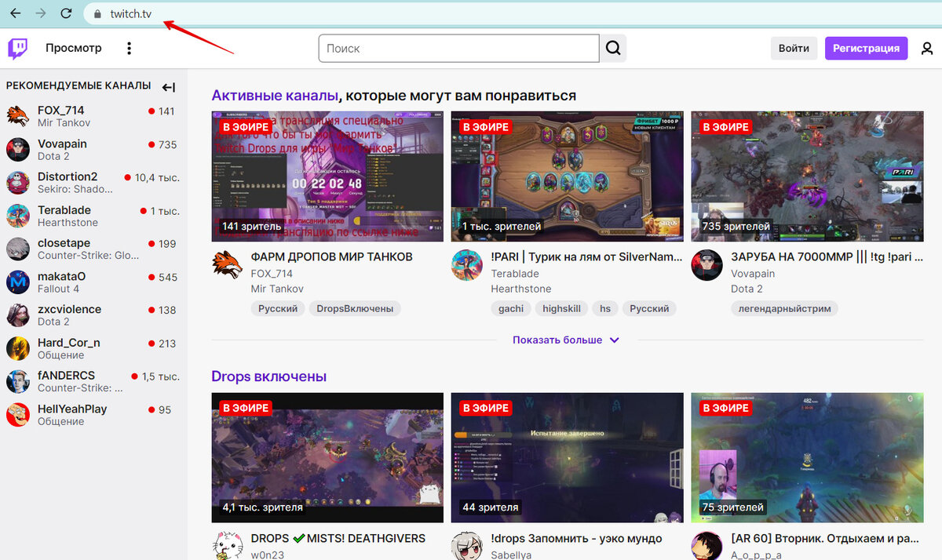
Task: Open the stream thumbnail with 44 зрителя
Action: [x=567, y=457]
